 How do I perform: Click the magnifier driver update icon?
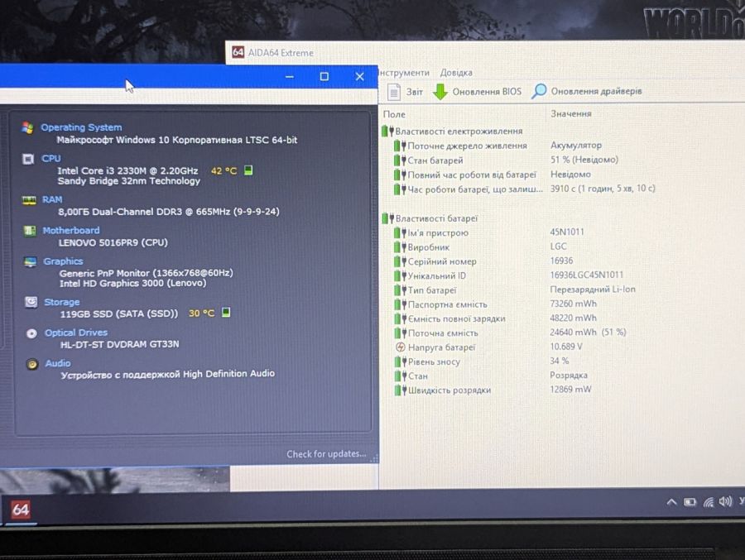click(539, 91)
